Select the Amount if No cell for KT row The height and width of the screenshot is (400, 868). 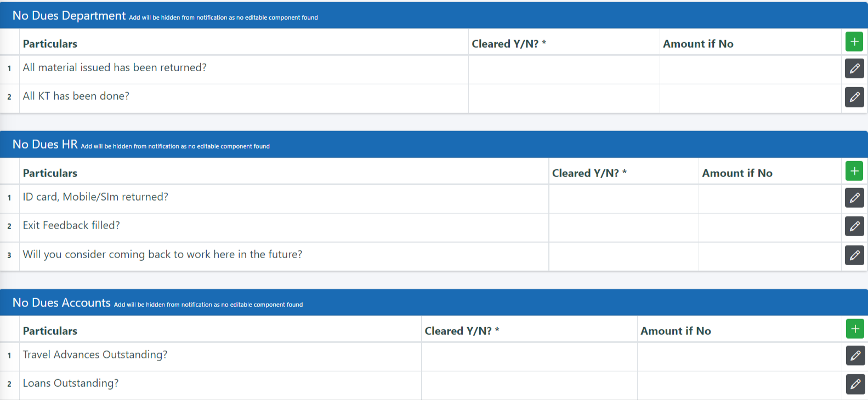point(751,99)
